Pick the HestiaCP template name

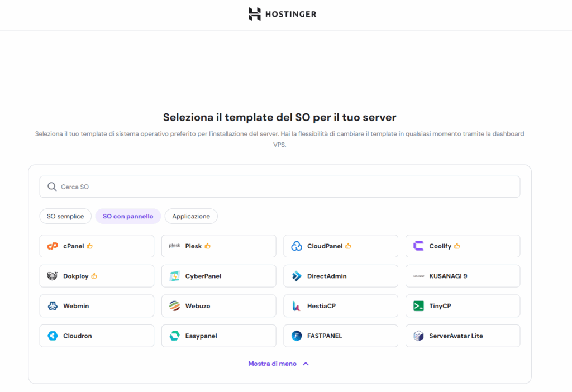click(321, 306)
